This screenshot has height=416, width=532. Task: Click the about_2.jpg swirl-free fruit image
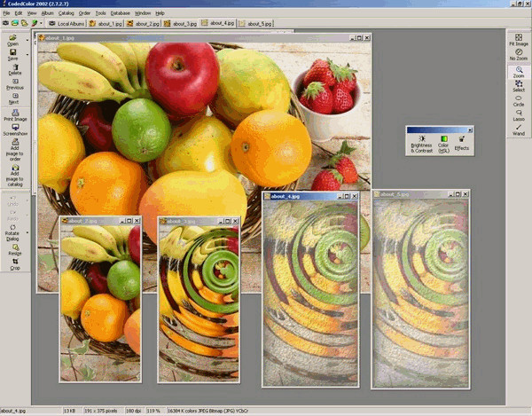coord(100,303)
